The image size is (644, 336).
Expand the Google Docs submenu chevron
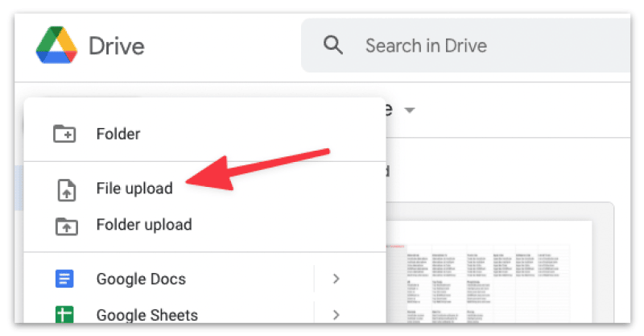(336, 280)
